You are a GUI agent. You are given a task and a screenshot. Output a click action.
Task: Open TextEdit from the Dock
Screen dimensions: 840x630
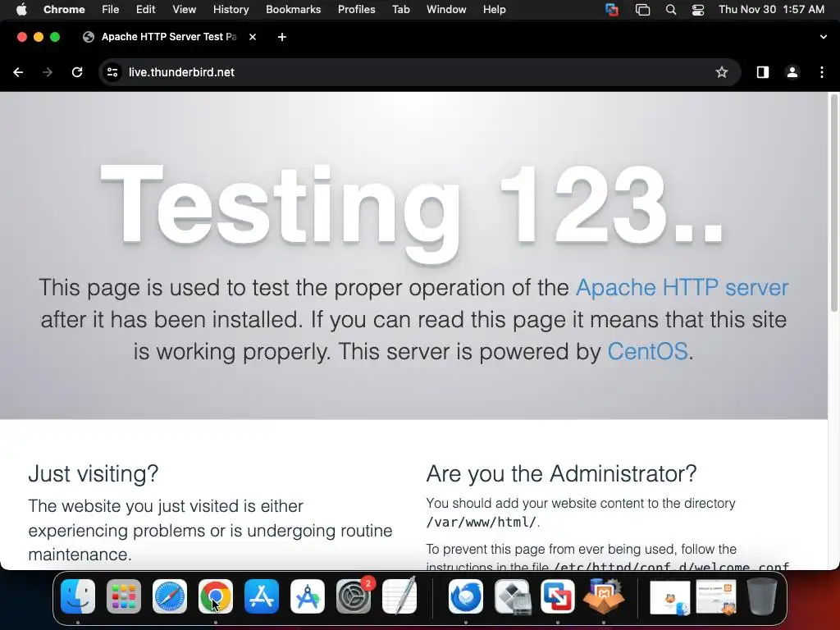click(x=399, y=596)
